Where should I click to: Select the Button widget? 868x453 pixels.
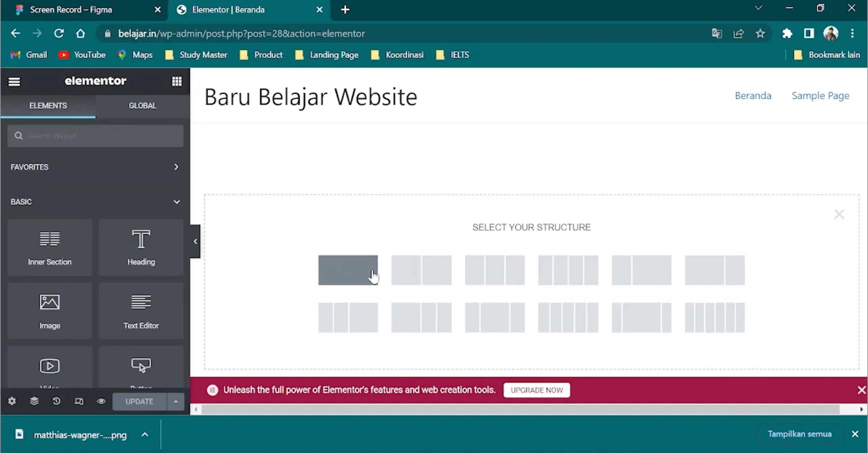[141, 367]
